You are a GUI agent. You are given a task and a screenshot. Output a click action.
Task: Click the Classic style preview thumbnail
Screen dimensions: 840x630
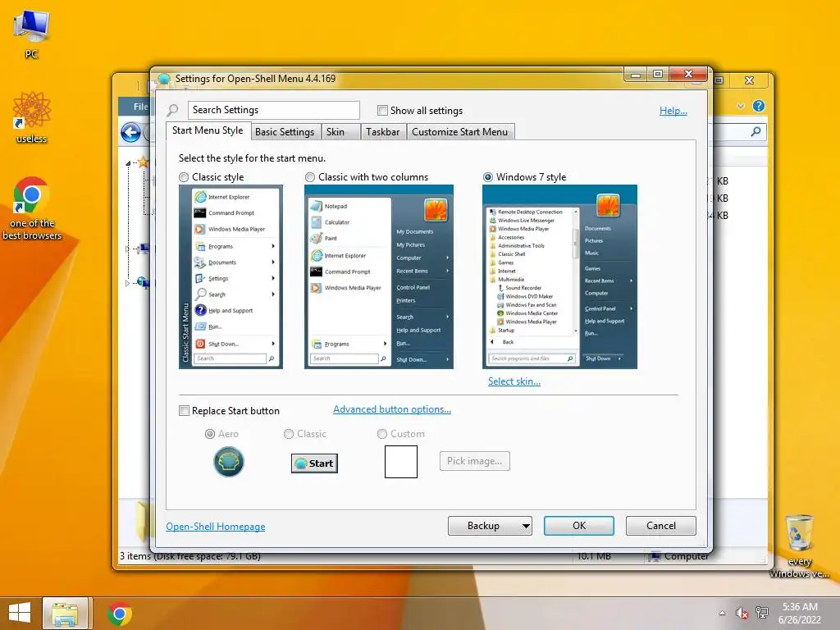[x=231, y=277]
